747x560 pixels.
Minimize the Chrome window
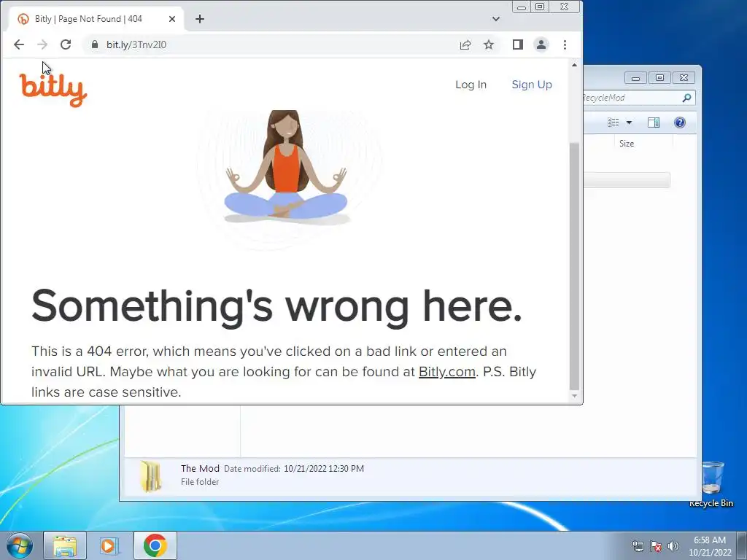[522, 7]
